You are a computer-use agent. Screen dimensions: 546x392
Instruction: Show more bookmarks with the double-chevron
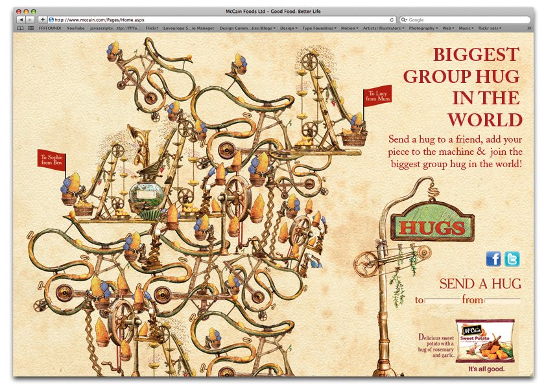pos(529,28)
